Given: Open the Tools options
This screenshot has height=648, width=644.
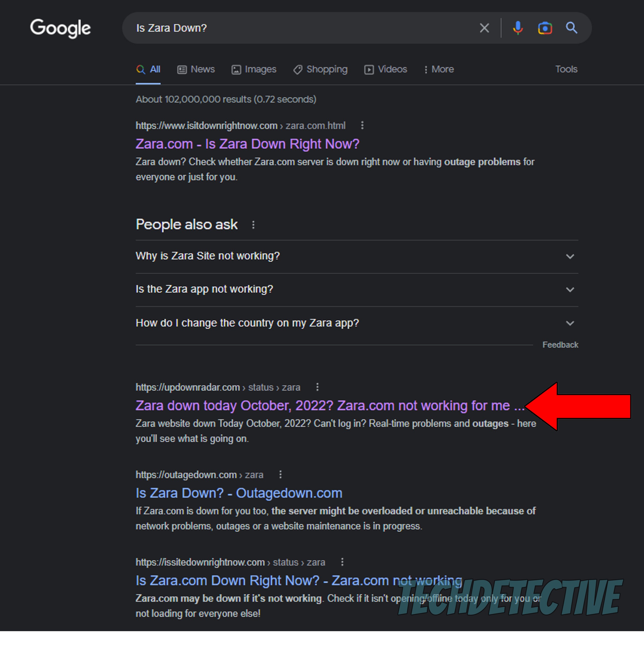Looking at the screenshot, I should point(566,69).
